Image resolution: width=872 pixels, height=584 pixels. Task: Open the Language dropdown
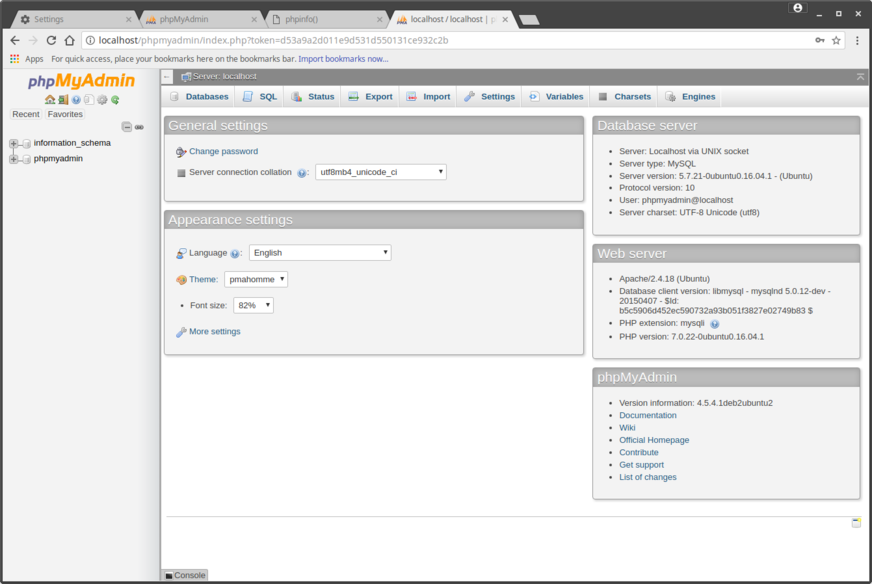point(320,253)
